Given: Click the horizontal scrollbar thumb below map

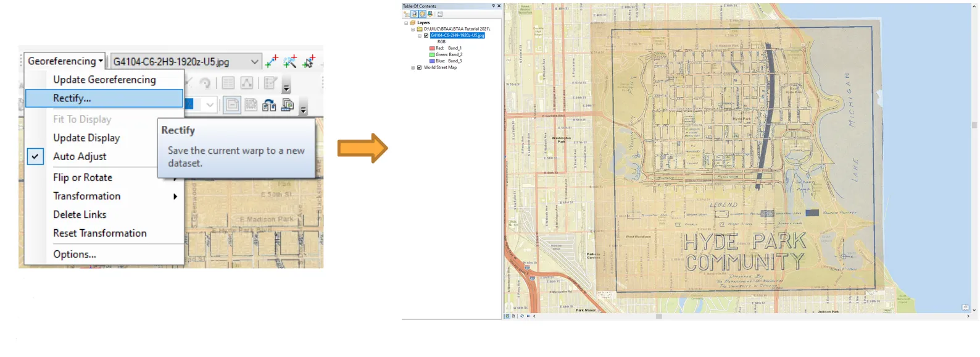Looking at the screenshot, I should click(658, 316).
